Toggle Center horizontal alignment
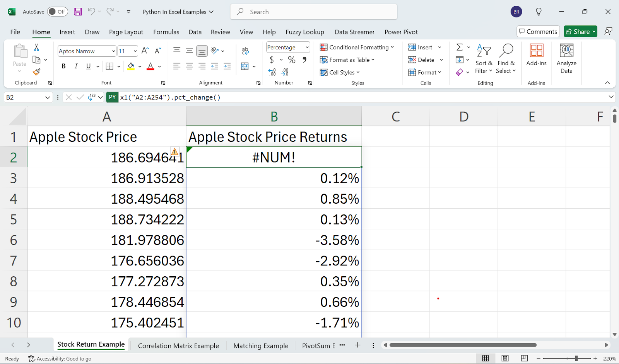The image size is (619, 364). click(x=189, y=66)
